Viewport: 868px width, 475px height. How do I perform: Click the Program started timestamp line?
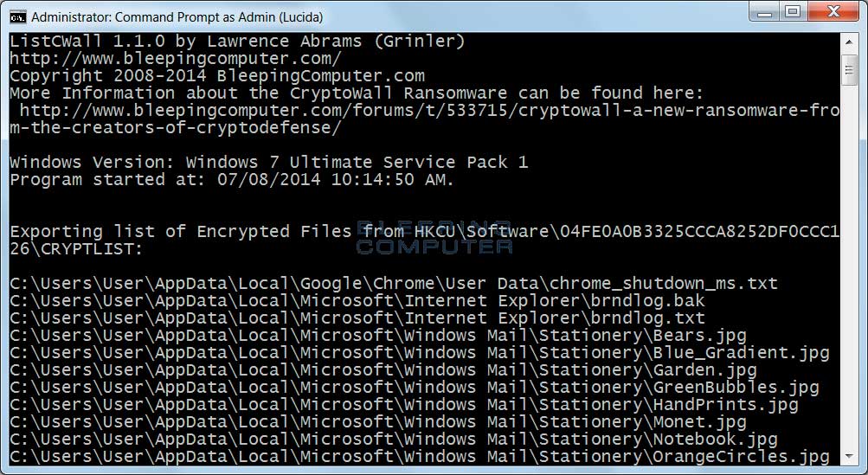coord(232,179)
